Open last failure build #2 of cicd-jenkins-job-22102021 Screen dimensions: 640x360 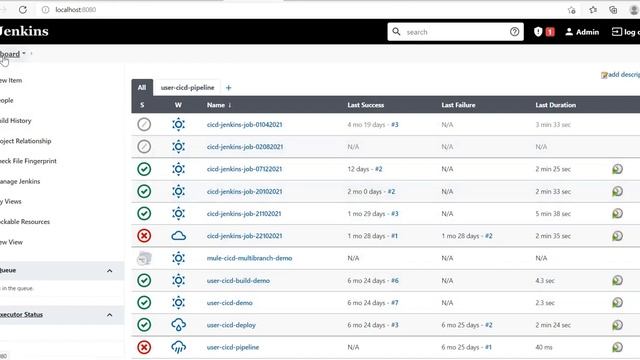(x=489, y=236)
